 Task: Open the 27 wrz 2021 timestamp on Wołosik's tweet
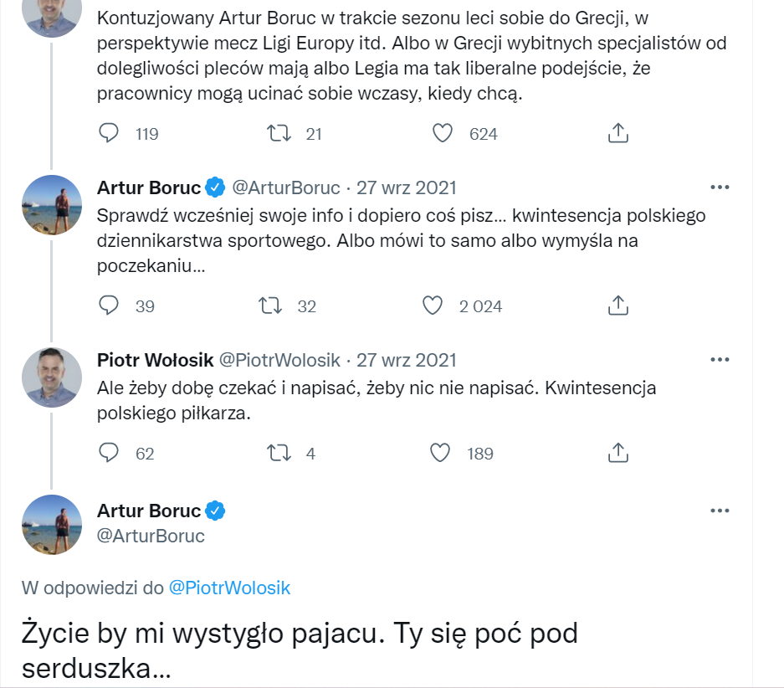click(407, 360)
